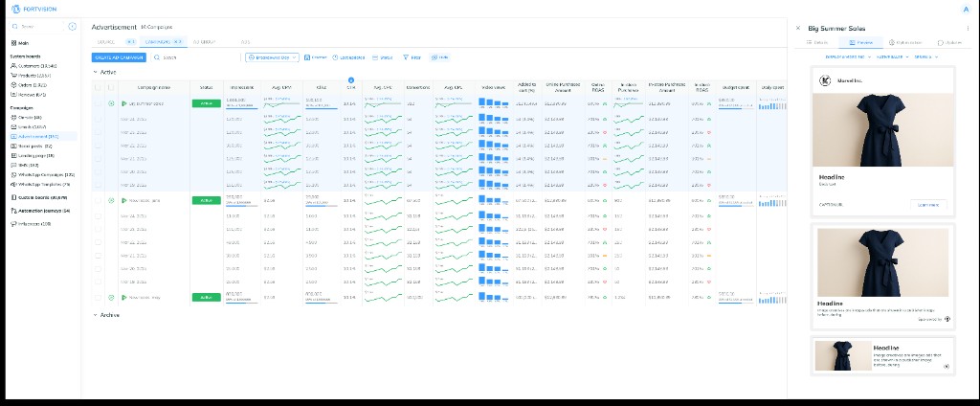Open the Customers system board

tap(34, 66)
